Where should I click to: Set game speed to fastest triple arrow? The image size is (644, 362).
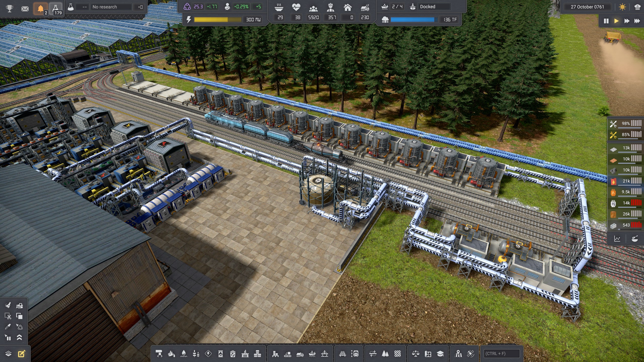pos(637,21)
